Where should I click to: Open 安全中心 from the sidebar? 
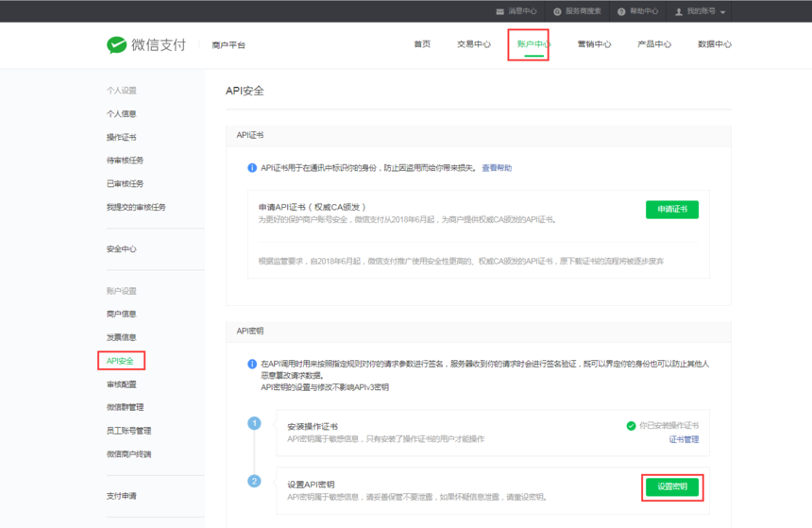(121, 249)
